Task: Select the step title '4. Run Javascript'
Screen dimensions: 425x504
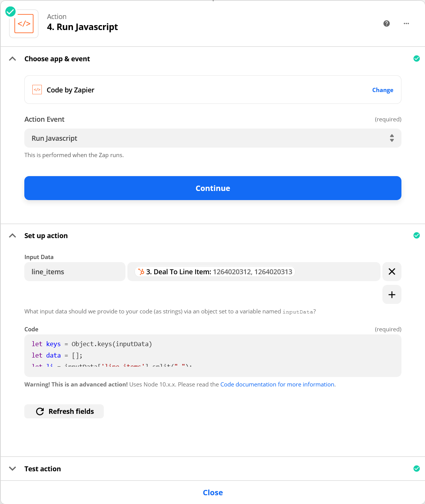Action: tap(82, 27)
